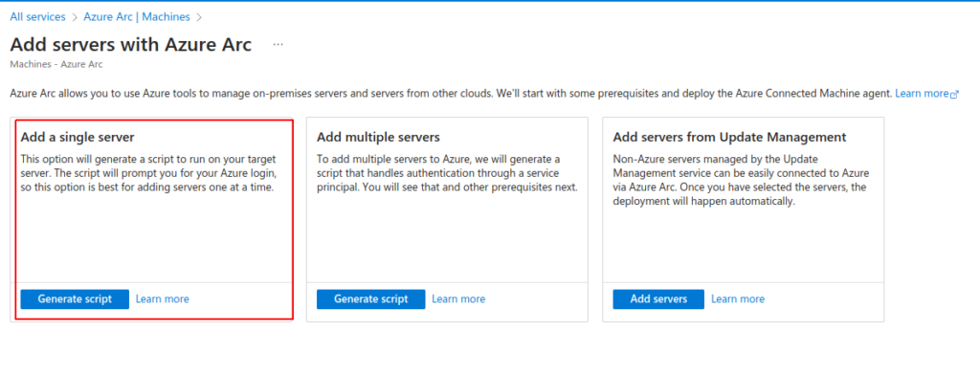The width and height of the screenshot is (980, 375).
Task: Select Add servers from Update Management heading
Action: [730, 137]
